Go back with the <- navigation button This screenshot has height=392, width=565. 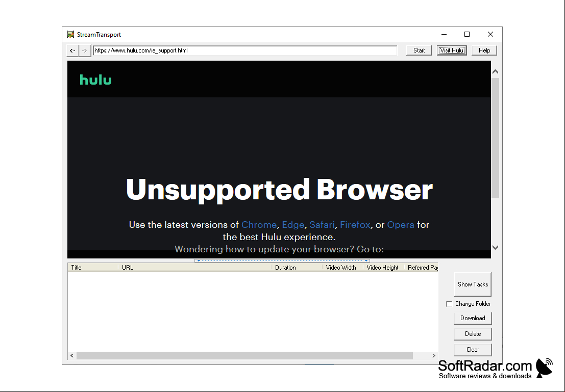[72, 51]
